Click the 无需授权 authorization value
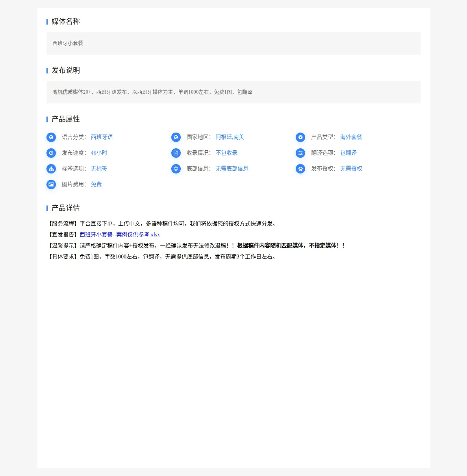 [x=351, y=169]
